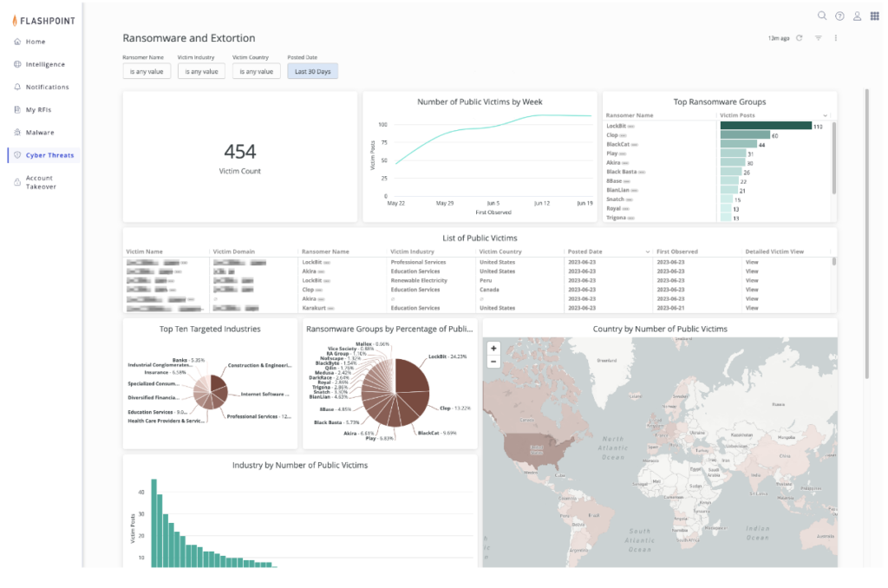This screenshot has height=588, width=888.
Task: Click the Account Takeover lock icon
Action: pos(17,182)
